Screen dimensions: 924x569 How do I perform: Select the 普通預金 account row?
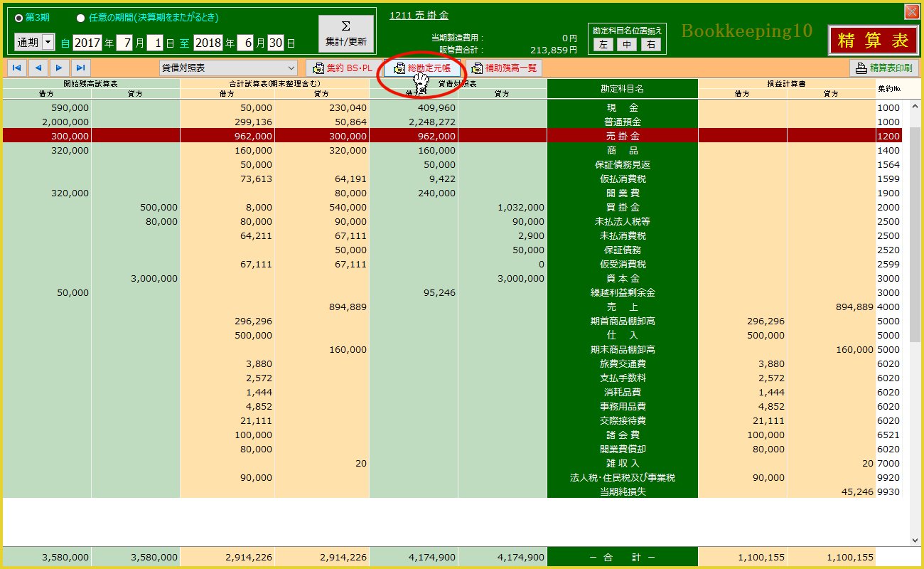tap(622, 122)
